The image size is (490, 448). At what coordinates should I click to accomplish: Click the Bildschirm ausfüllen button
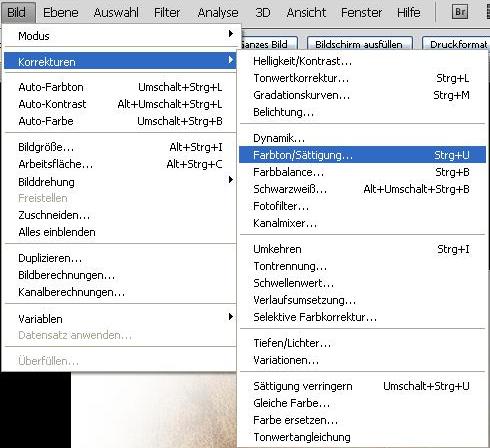pyautogui.click(x=359, y=44)
